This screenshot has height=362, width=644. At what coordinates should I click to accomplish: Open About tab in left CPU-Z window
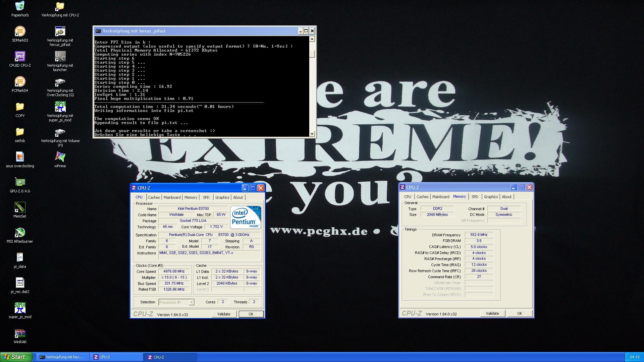(x=238, y=197)
